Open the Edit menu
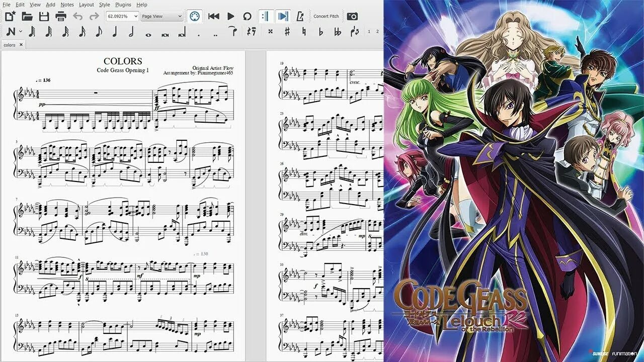644x362 pixels. 20,5
